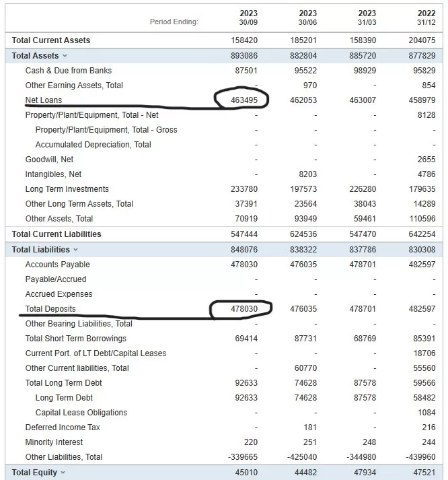This screenshot has width=448, height=480.
Task: Select Other Current liabilities, Total label
Action: pos(77,368)
